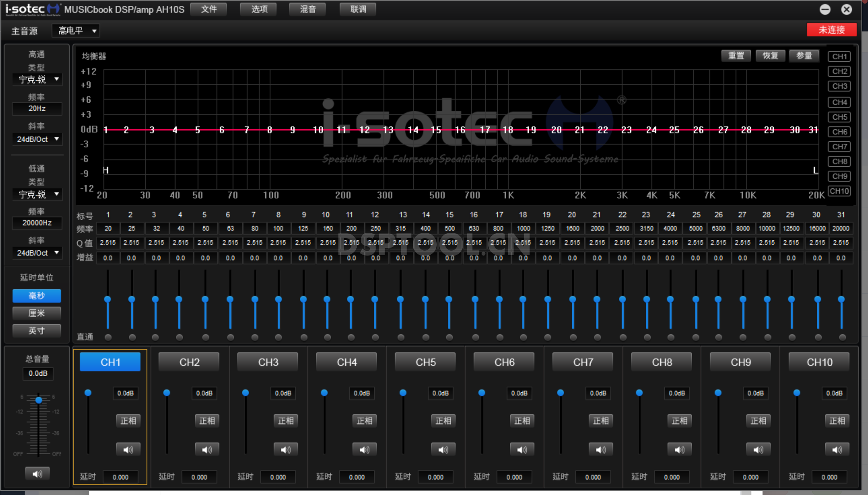This screenshot has width=868, height=495.
Task: Click the 重置 reset button
Action: click(x=736, y=56)
